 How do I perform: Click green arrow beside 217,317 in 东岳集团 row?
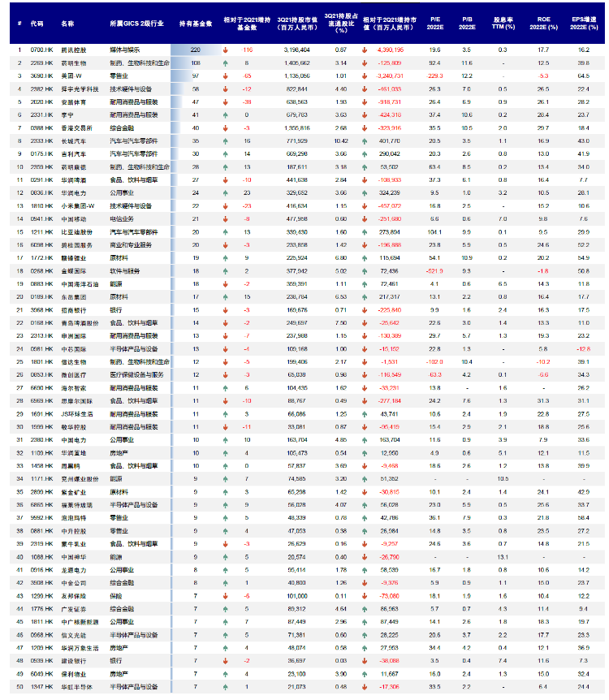point(365,297)
